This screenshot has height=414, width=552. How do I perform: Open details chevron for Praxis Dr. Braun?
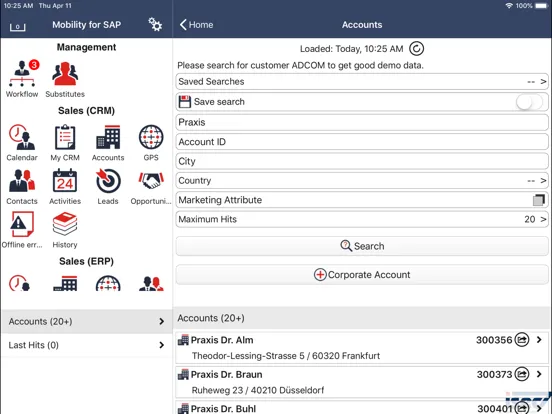click(x=539, y=374)
